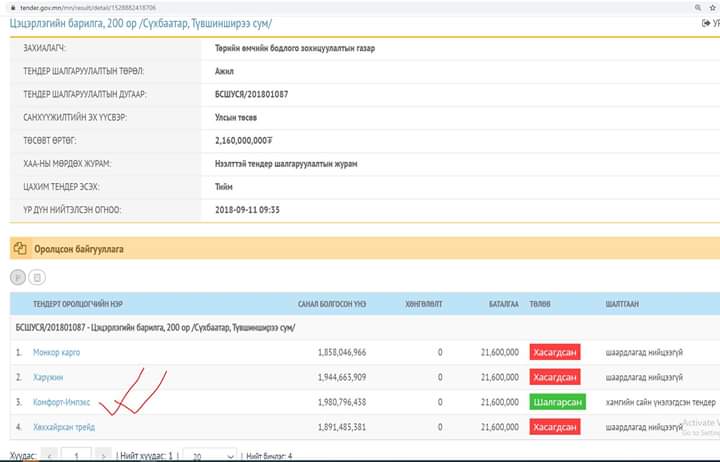Click the Хасагдсан badge in Монкор карго row
Screen dimensions: 720x462
(555, 352)
